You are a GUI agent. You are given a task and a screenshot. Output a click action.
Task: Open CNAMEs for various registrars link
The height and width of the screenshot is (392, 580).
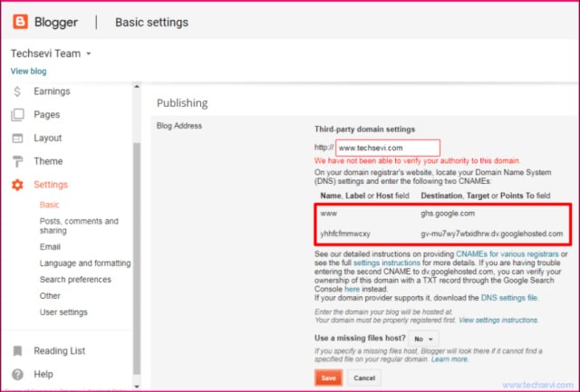[x=507, y=254]
